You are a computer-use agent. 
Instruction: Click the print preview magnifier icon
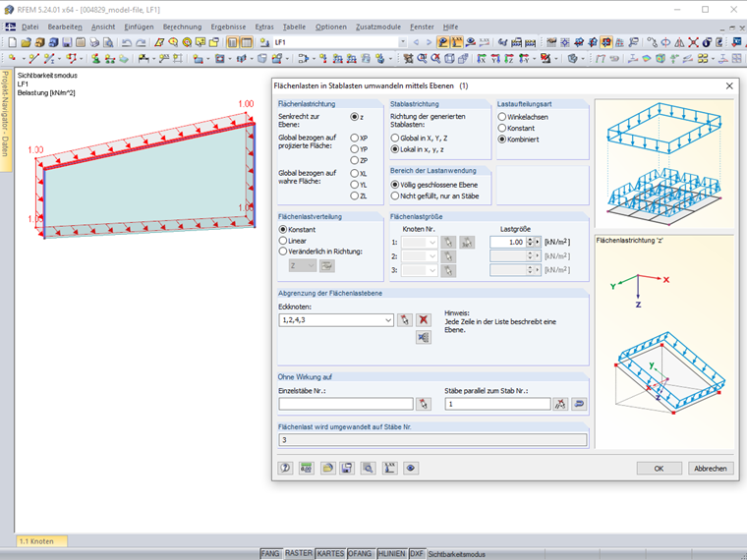point(109,43)
